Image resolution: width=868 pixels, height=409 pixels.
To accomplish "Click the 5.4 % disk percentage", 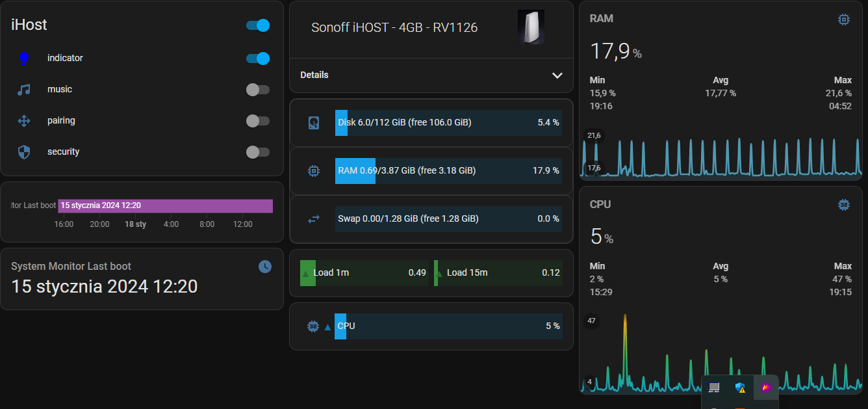I will point(548,123).
